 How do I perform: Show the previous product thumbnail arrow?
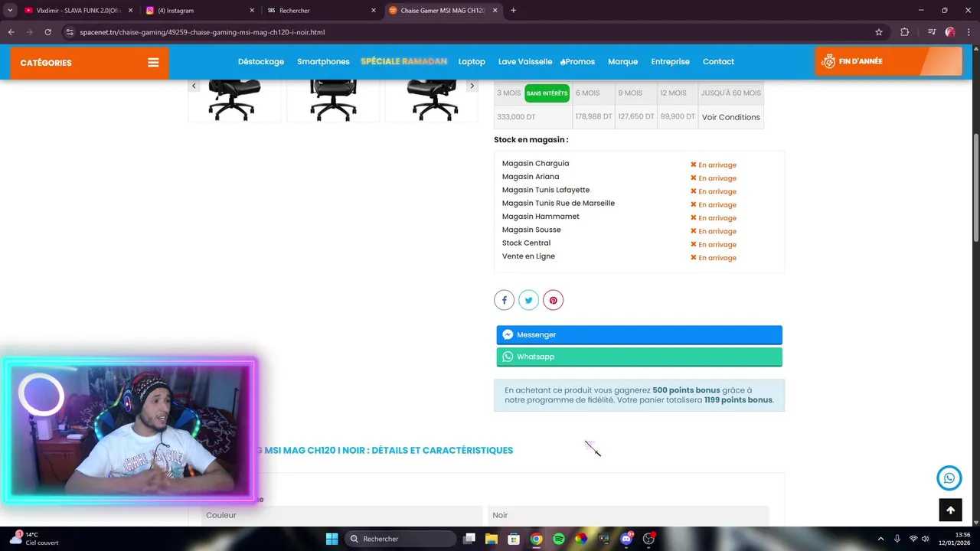[x=194, y=86]
